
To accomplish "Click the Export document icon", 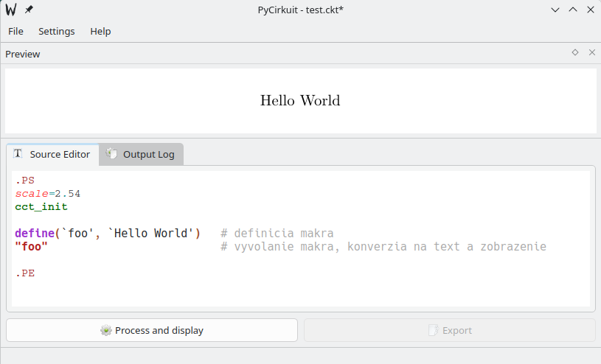I will 433,331.
